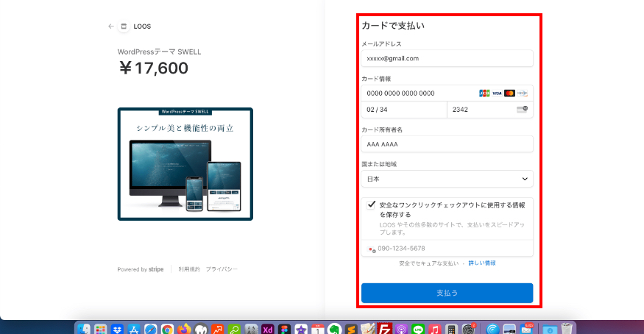Open Calendar from the Dock

pos(318,329)
